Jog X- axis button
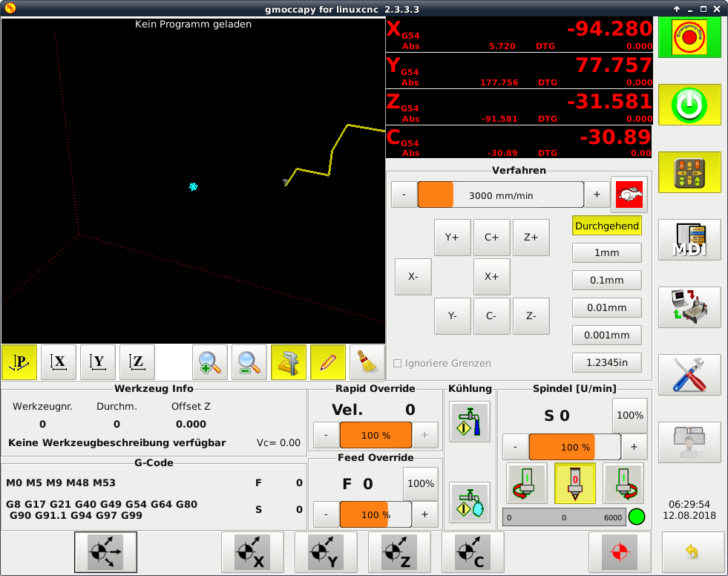 point(413,277)
